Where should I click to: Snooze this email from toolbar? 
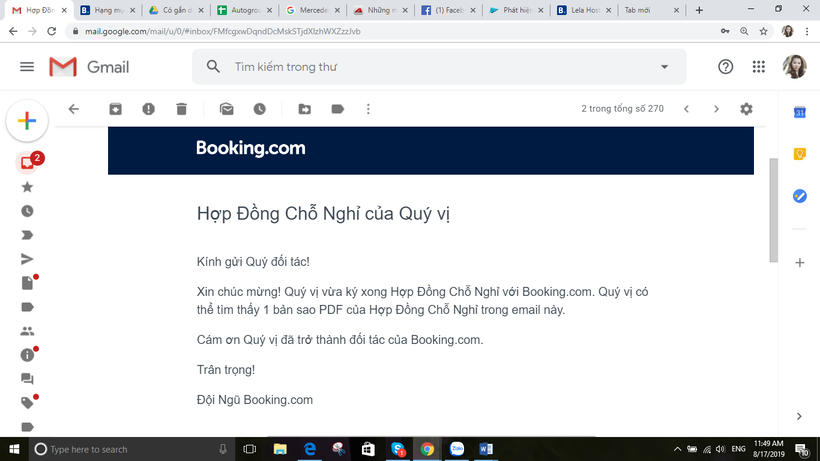point(260,109)
